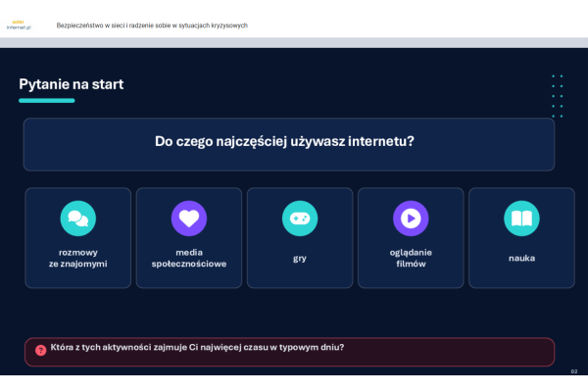Screen dimensions: 588x392
Task: Click the slide number 02
Action: click(574, 373)
